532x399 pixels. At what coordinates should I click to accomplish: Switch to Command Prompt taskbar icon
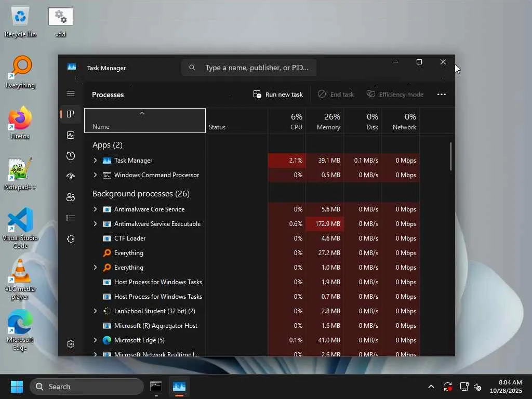[x=156, y=387]
